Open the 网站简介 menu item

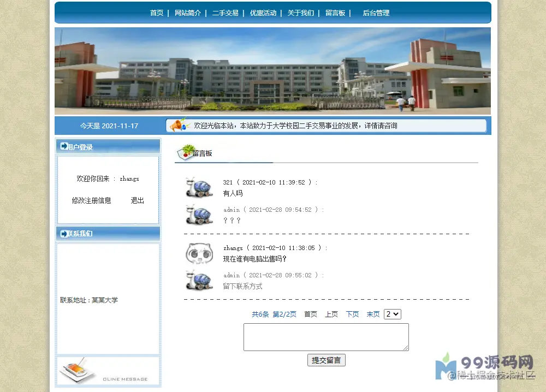(188, 13)
